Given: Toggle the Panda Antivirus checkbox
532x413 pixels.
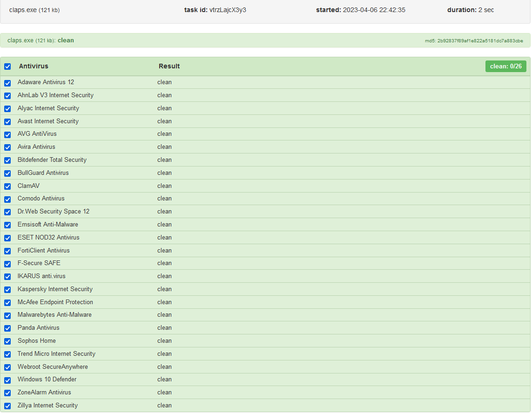Looking at the screenshot, I should point(7,328).
